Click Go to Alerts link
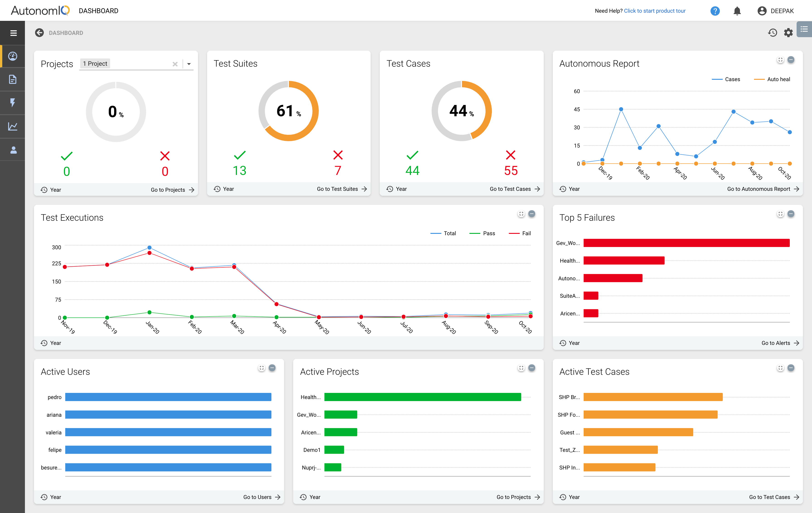This screenshot has height=513, width=812. click(x=780, y=343)
